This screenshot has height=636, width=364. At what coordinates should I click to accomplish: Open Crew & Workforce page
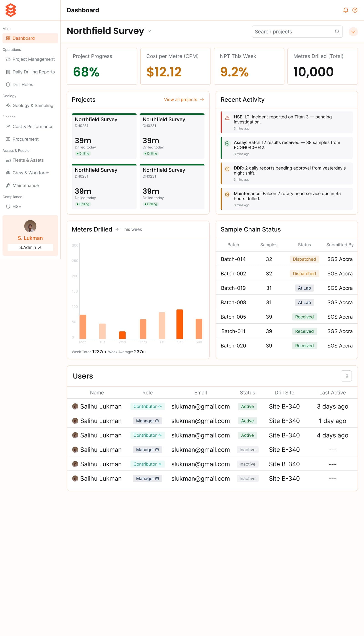point(30,173)
